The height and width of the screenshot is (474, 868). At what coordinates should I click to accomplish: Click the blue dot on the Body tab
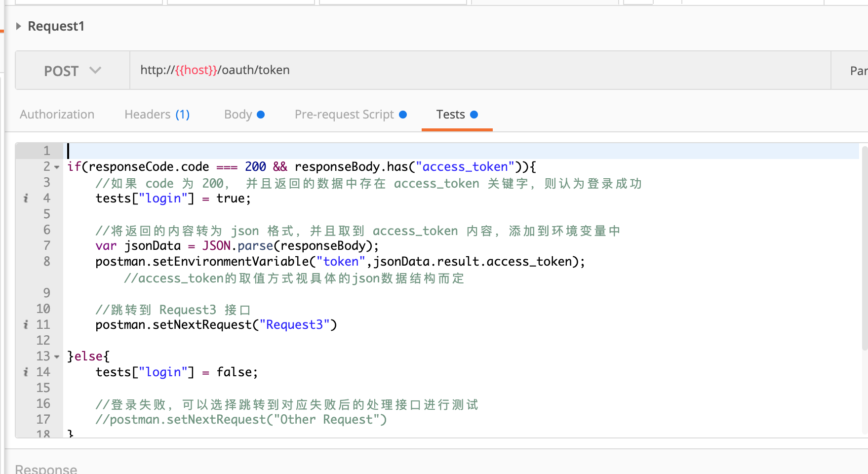(261, 114)
